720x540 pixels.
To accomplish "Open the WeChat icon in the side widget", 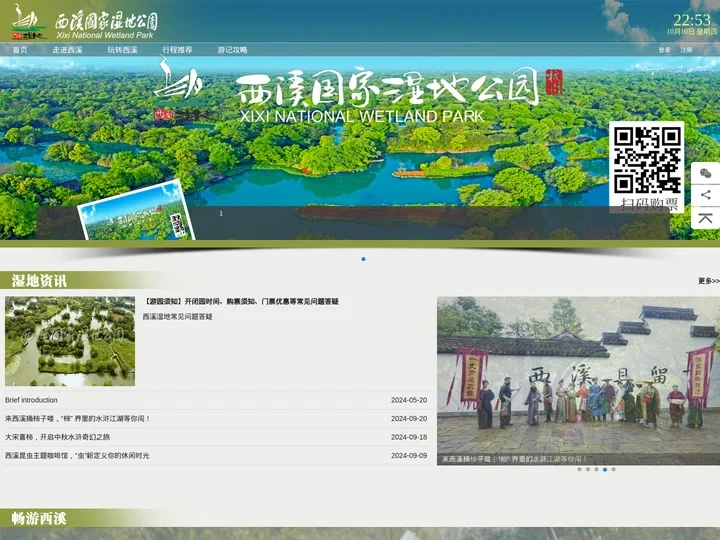I will [x=706, y=173].
